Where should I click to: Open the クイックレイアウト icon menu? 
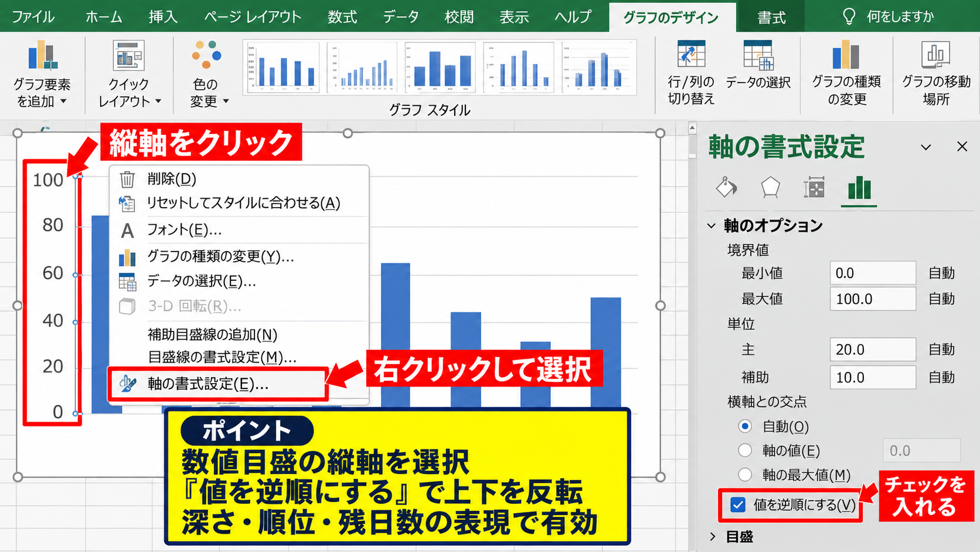point(128,56)
